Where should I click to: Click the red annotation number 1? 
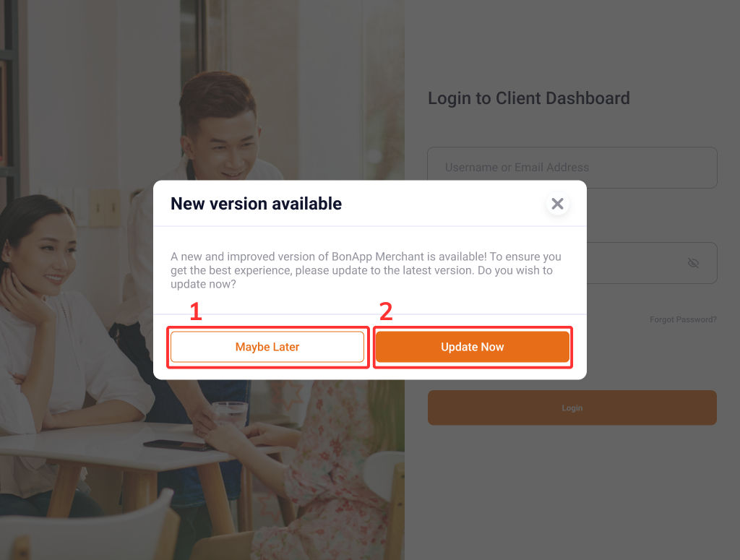coord(196,312)
